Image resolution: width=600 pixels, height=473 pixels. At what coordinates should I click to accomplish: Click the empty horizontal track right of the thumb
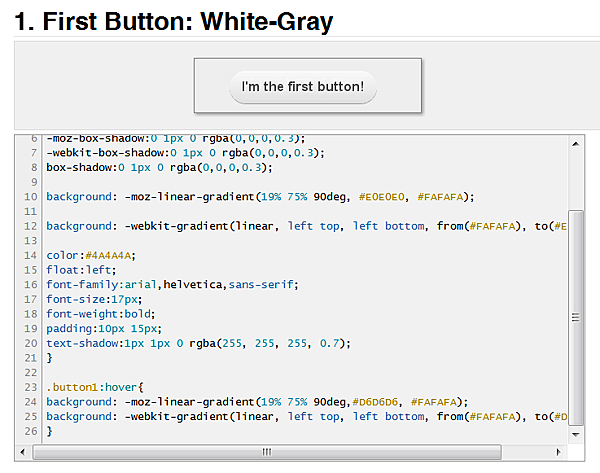click(x=526, y=452)
